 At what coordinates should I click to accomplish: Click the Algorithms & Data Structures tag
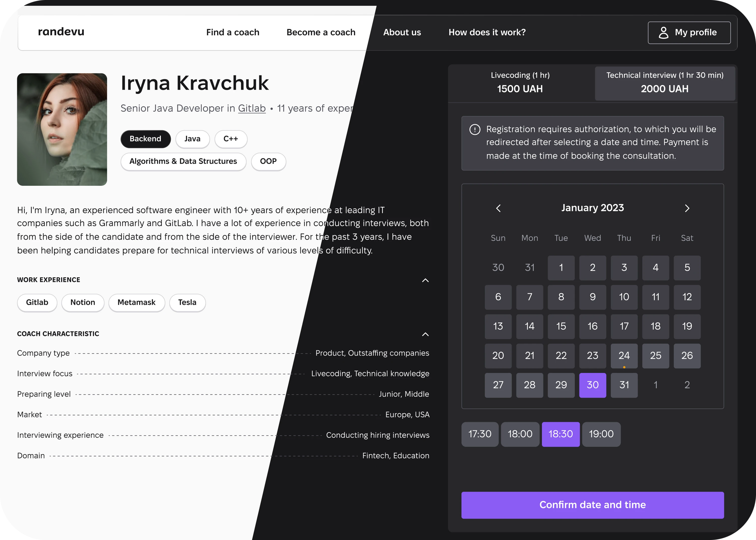[183, 161]
